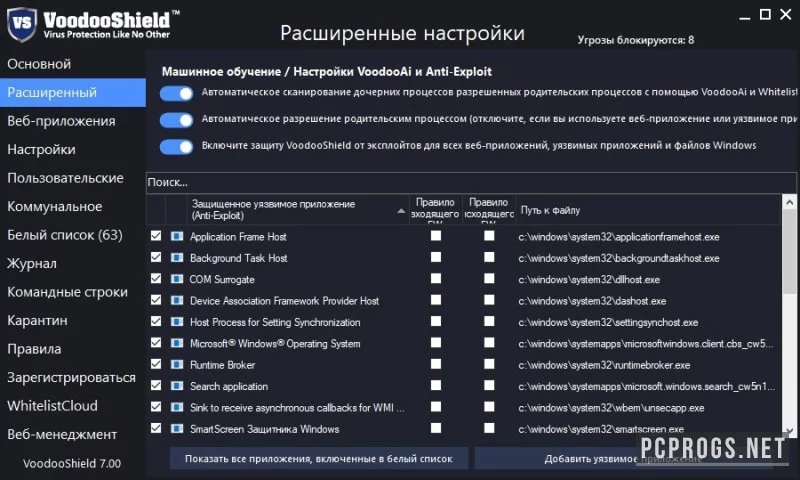The image size is (800, 480).
Task: Sort by protected vulnerable application column arrow
Action: click(x=402, y=211)
